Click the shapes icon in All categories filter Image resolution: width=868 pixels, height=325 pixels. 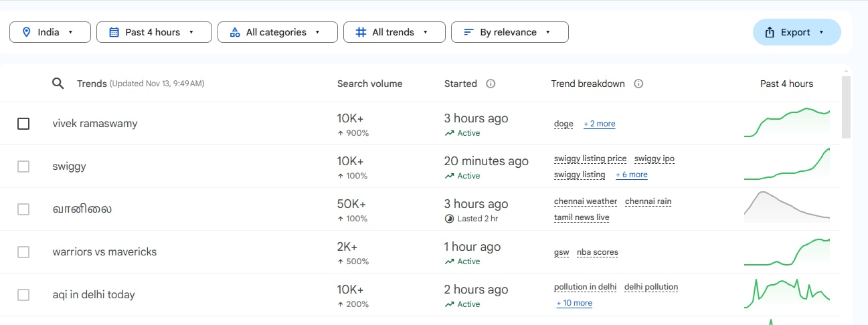tap(234, 32)
